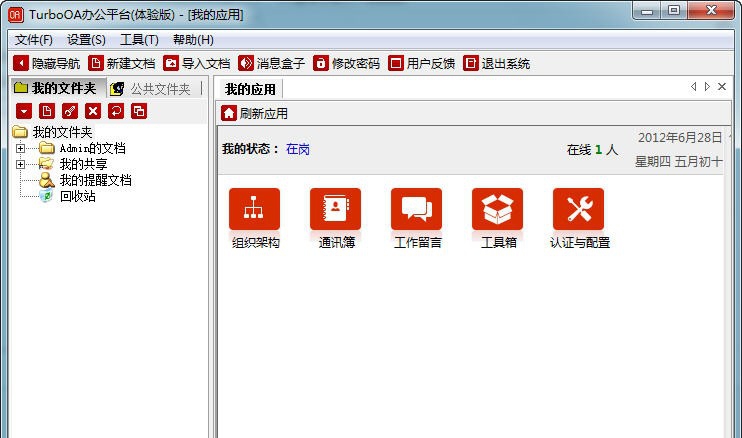742x438 pixels.
Task: Open the 组织架构 app icon
Action: tap(255, 218)
